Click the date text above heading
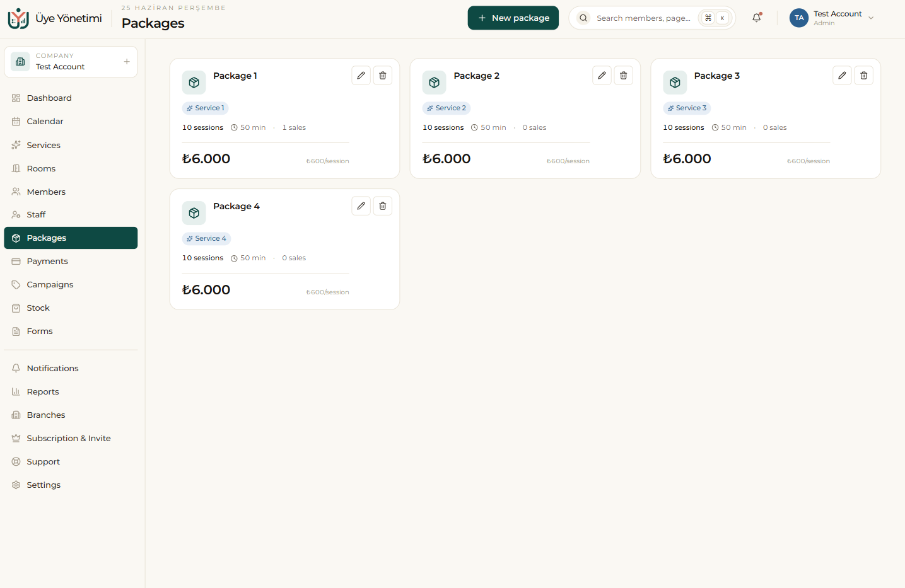Screen dimensions: 905x588 point(173,8)
